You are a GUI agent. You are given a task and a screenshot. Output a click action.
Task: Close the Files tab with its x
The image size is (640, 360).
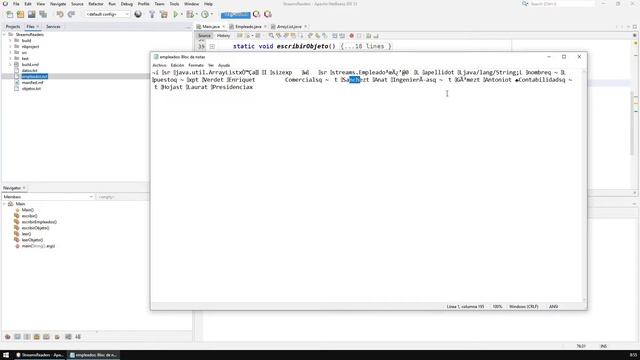point(38,27)
